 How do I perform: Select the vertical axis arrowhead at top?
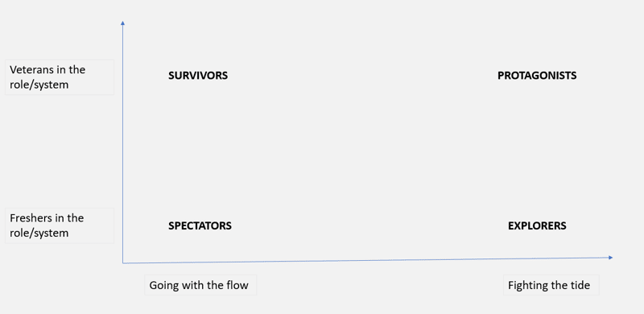click(122, 23)
